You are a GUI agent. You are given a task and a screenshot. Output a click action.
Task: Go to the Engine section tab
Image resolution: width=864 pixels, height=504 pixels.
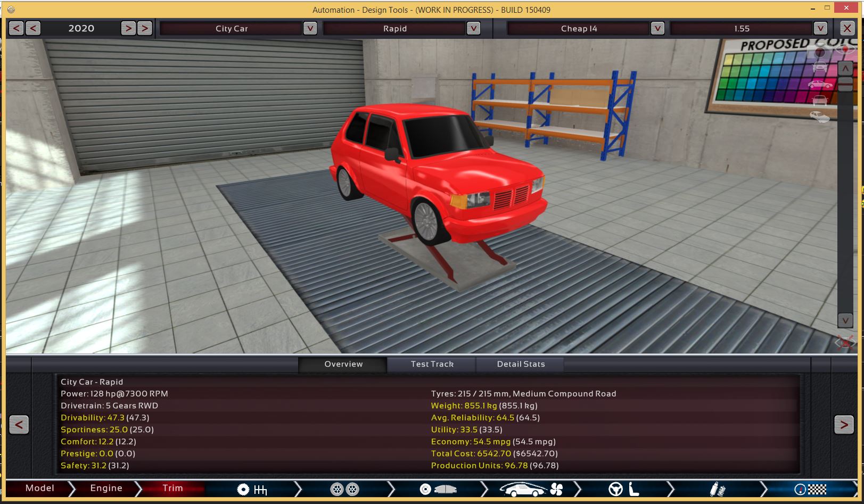(x=106, y=488)
